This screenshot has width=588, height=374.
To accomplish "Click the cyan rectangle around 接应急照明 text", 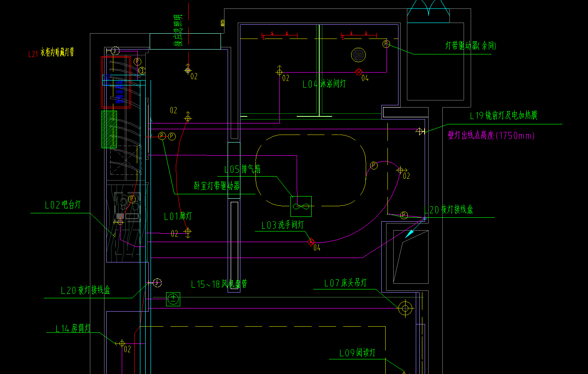I will click(x=185, y=41).
